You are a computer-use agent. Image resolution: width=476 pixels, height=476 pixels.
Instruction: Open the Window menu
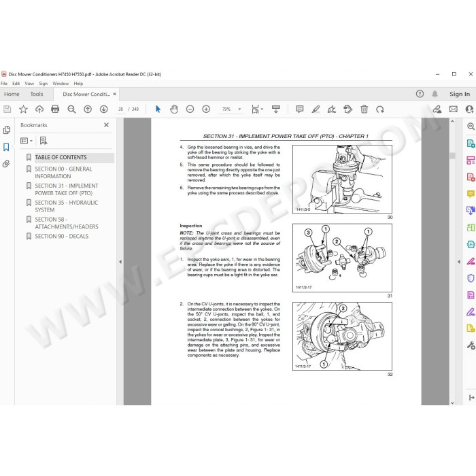coord(61,84)
